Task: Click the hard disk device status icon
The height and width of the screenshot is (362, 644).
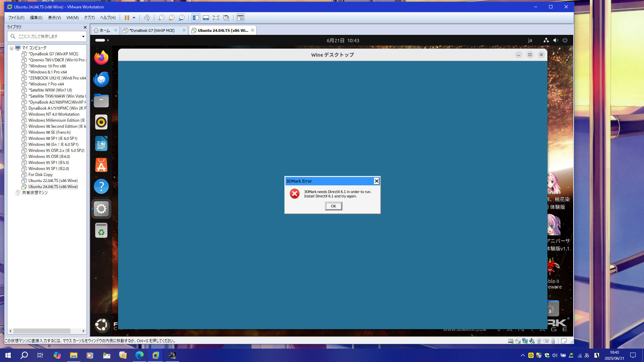Action: [x=511, y=341]
